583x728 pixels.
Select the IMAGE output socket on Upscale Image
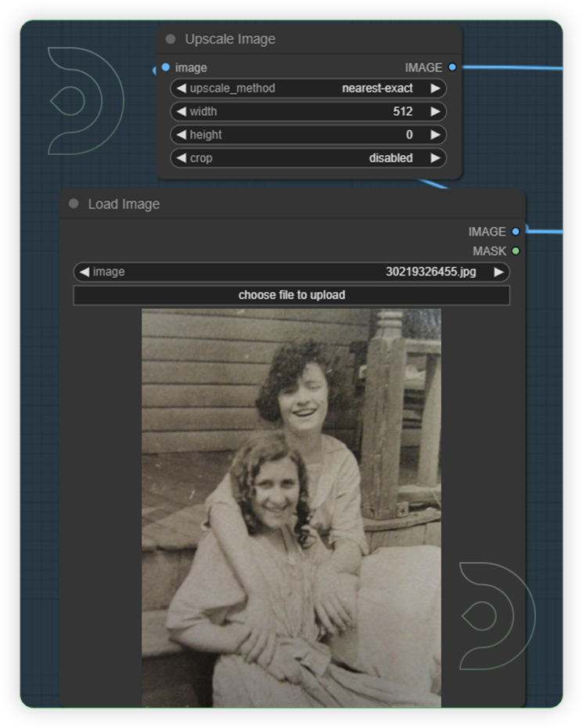coord(452,67)
